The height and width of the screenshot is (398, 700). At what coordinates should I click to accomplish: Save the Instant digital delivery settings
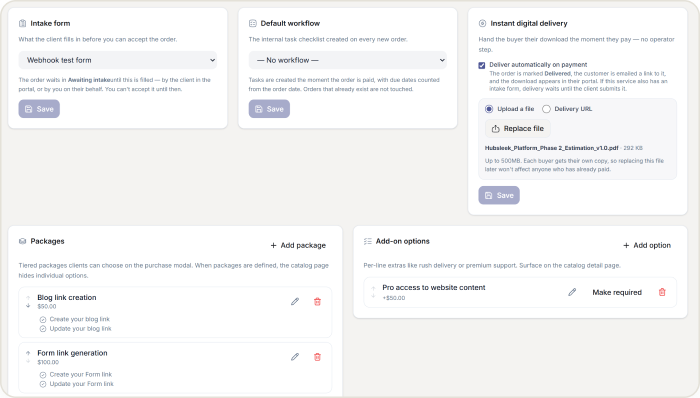pyautogui.click(x=499, y=195)
